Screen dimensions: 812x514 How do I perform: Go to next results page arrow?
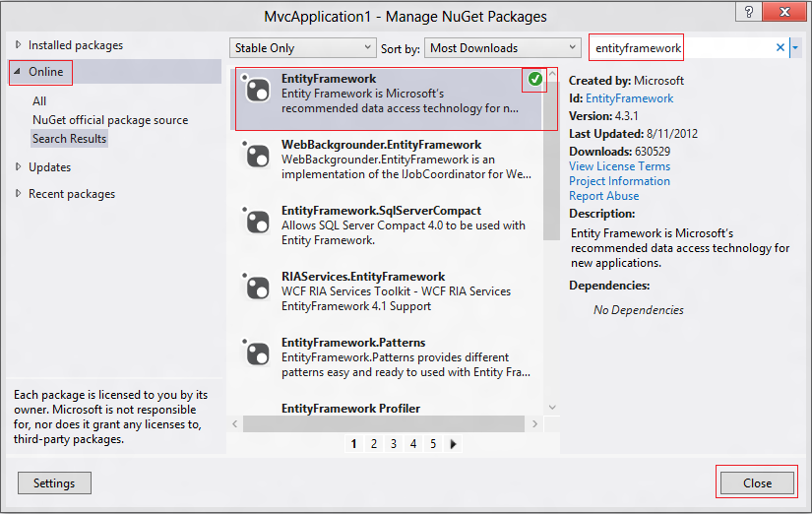[453, 444]
